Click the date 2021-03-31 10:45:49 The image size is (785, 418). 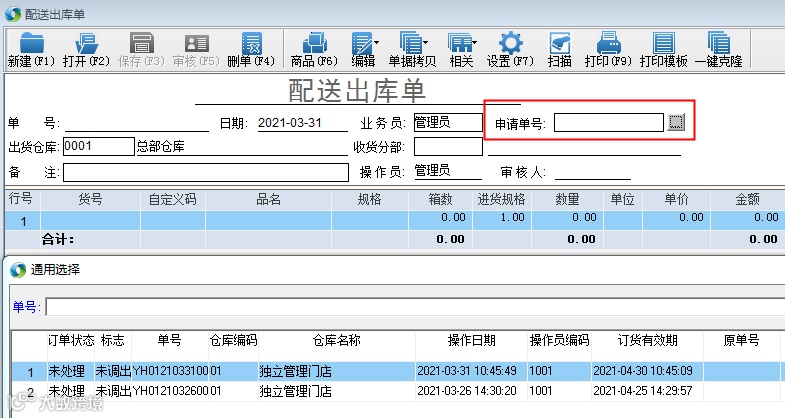point(467,371)
